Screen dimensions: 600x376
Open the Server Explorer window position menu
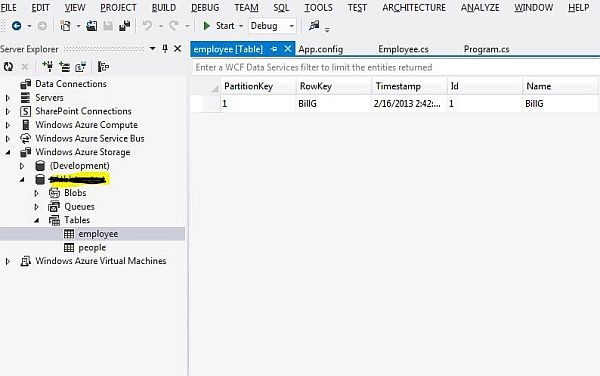coord(152,49)
